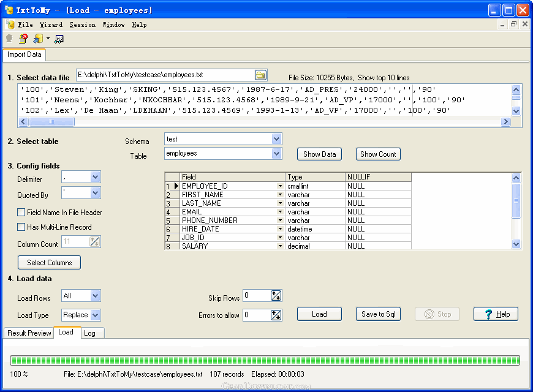Click the grayed-out user session icon in toolbar
533x392 pixels.
pos(10,39)
